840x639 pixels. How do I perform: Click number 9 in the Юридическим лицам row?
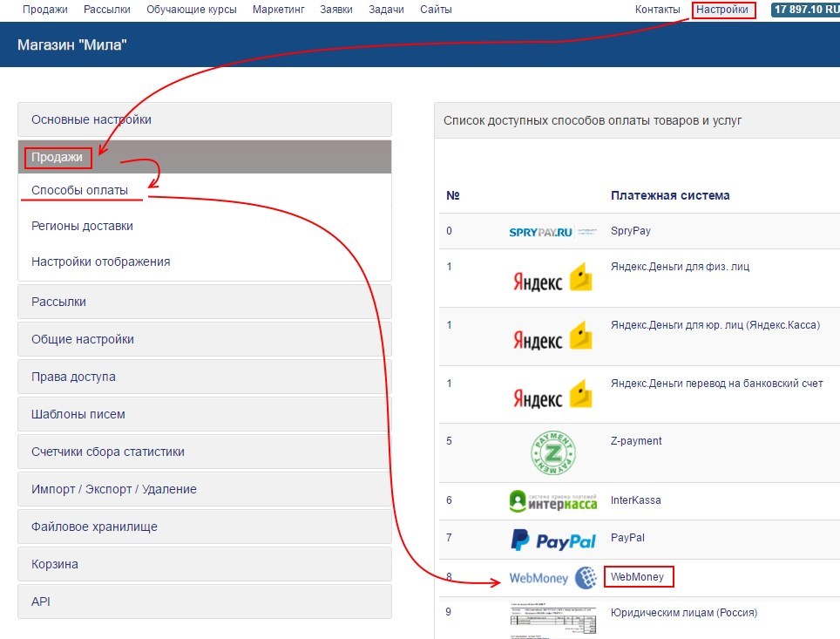pyautogui.click(x=449, y=612)
